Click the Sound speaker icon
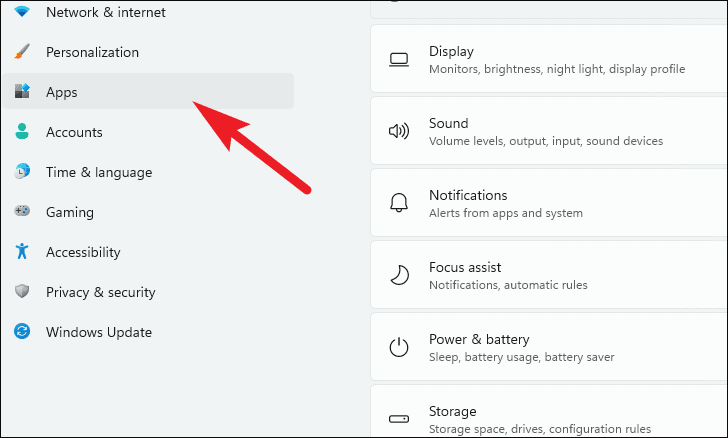Screen dimensions: 728x438 (x=399, y=131)
